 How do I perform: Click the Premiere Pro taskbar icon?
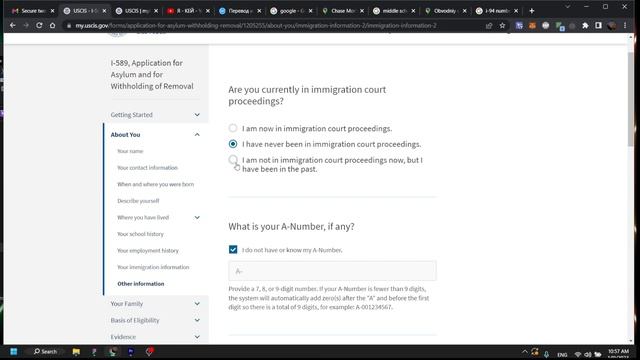pyautogui.click(x=131, y=351)
